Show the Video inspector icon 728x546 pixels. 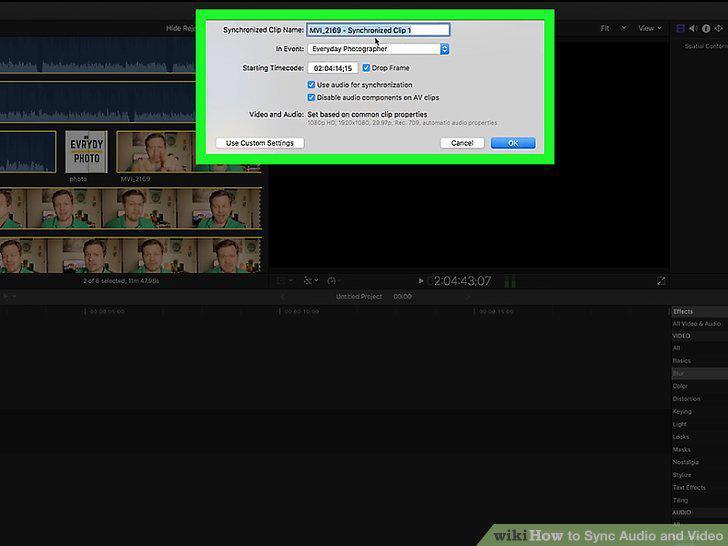click(680, 28)
